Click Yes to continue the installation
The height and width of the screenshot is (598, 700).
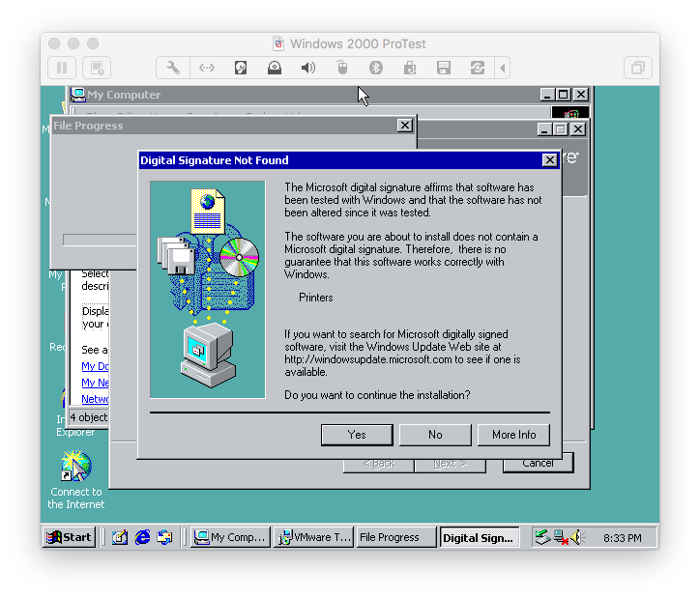[357, 435]
